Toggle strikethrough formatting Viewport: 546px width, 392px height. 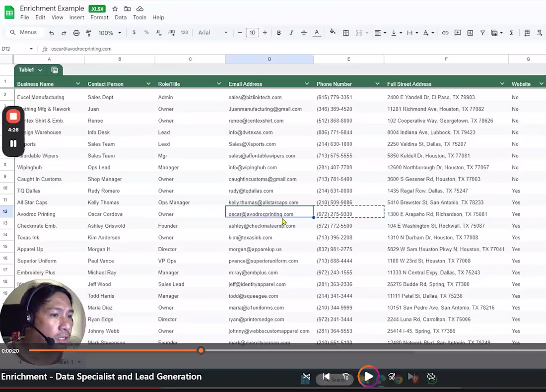(304, 33)
